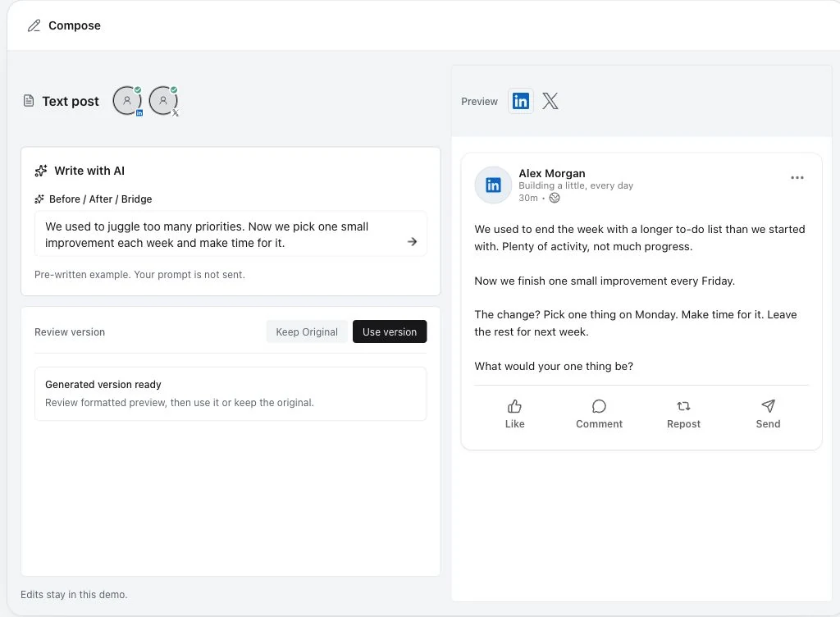The width and height of the screenshot is (840, 617).
Task: Click the globe visibility icon next to 30m
Action: [x=555, y=199]
